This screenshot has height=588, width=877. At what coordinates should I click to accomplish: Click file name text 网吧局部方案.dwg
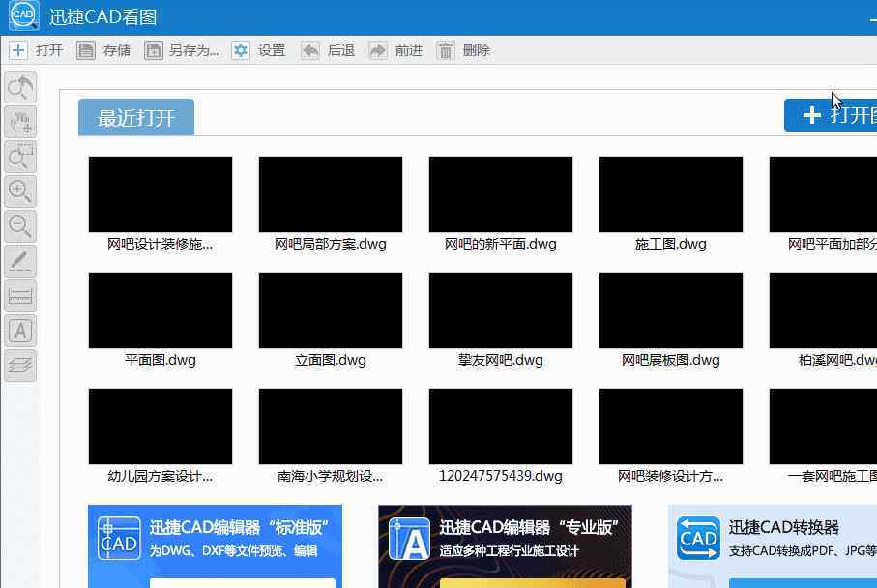click(x=331, y=245)
